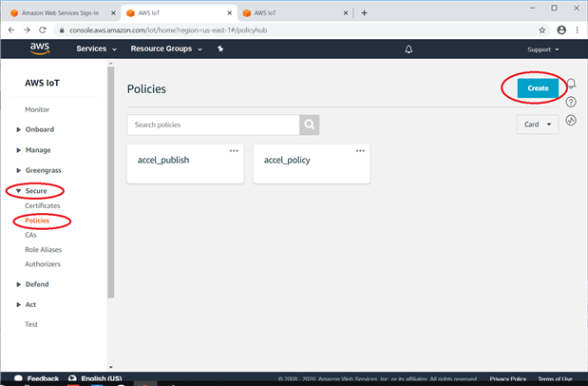
Task: Close the Amazon Web Services Sign-In tab
Action: coord(113,13)
